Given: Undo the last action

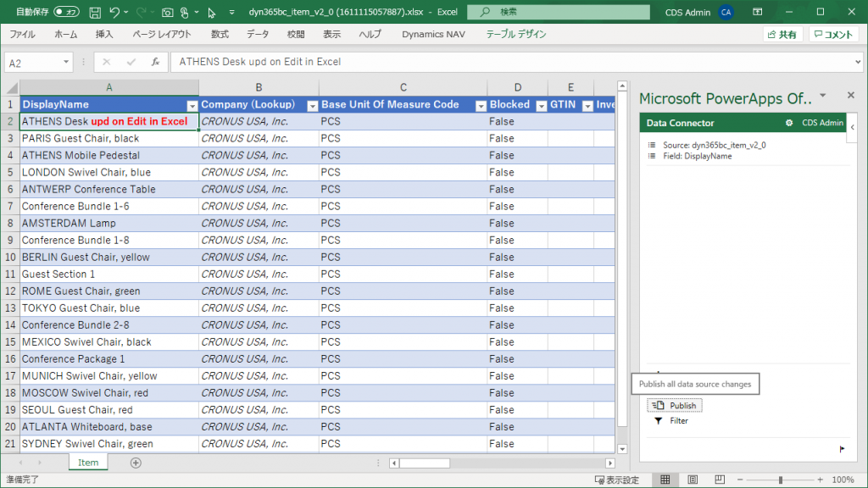Looking at the screenshot, I should (x=114, y=12).
